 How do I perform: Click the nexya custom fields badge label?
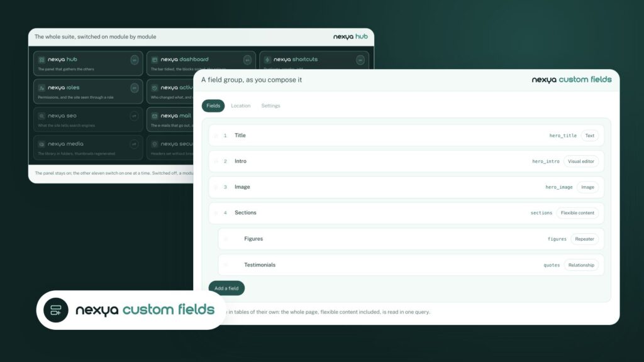click(145, 310)
